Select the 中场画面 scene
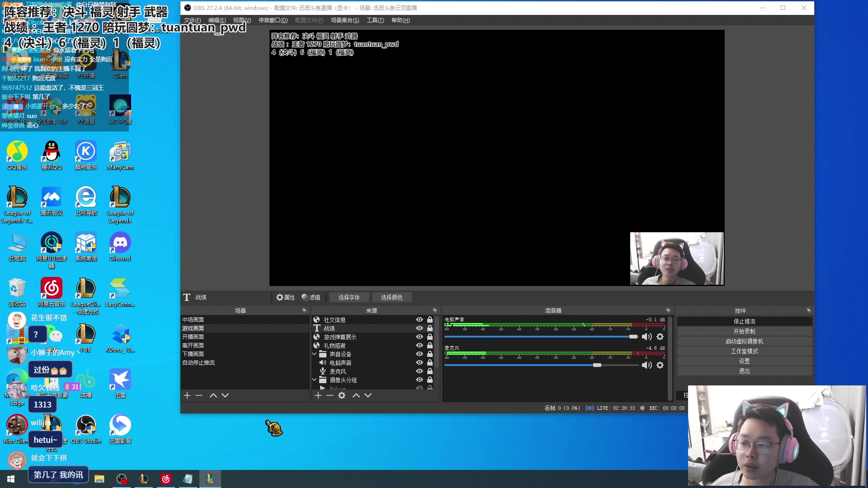 pyautogui.click(x=245, y=320)
